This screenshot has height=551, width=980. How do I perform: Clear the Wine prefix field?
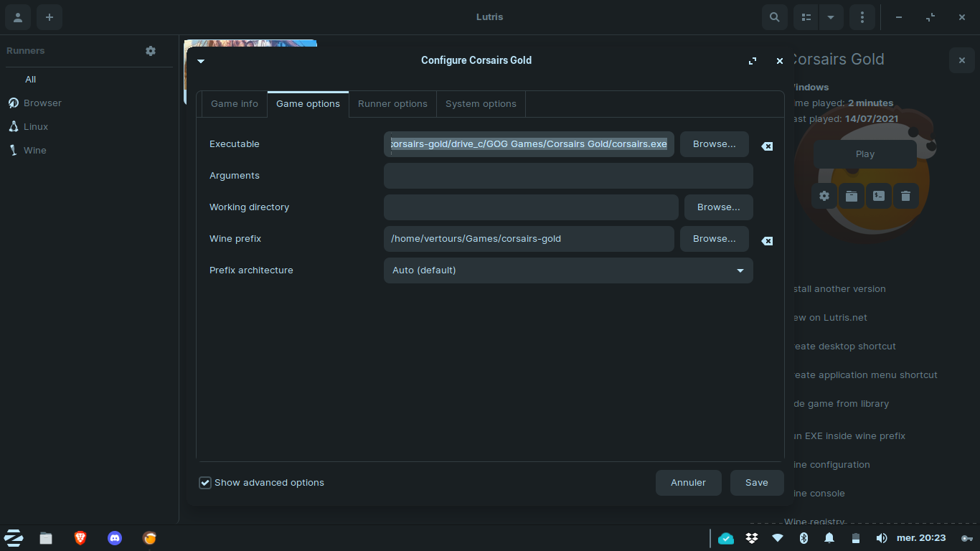point(767,241)
